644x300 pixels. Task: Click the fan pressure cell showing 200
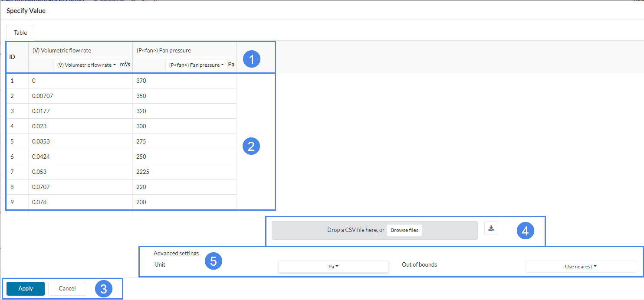tap(184, 202)
